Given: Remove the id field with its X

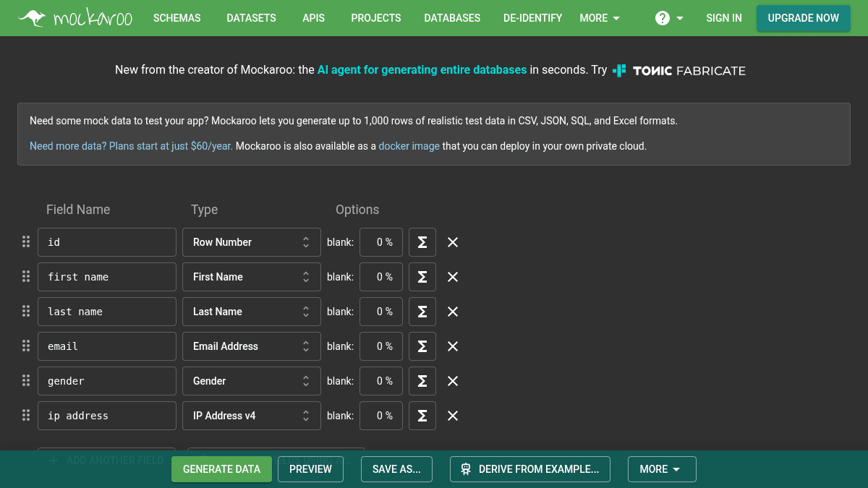Looking at the screenshot, I should (x=453, y=242).
